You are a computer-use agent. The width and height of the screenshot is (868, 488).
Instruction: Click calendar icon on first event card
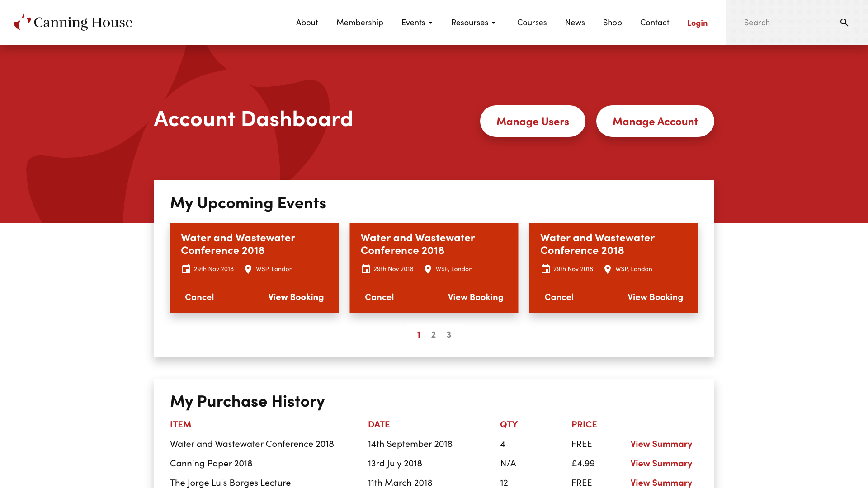pyautogui.click(x=186, y=269)
